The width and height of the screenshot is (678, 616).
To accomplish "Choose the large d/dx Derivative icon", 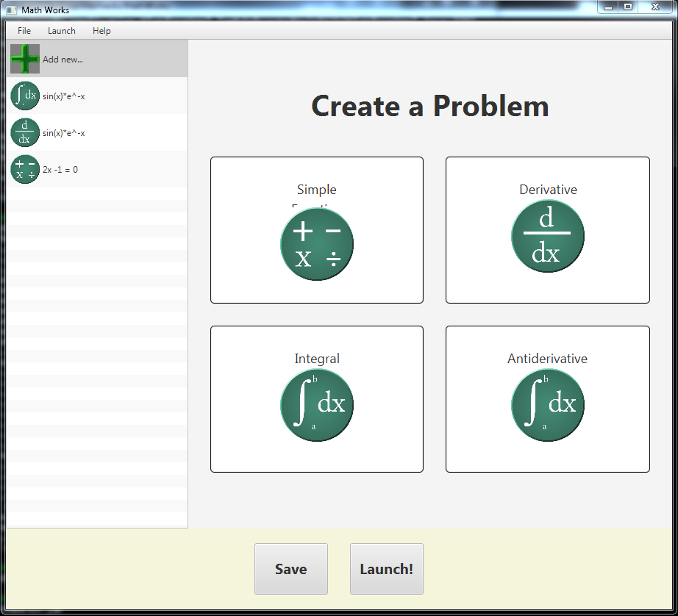I will [x=548, y=236].
